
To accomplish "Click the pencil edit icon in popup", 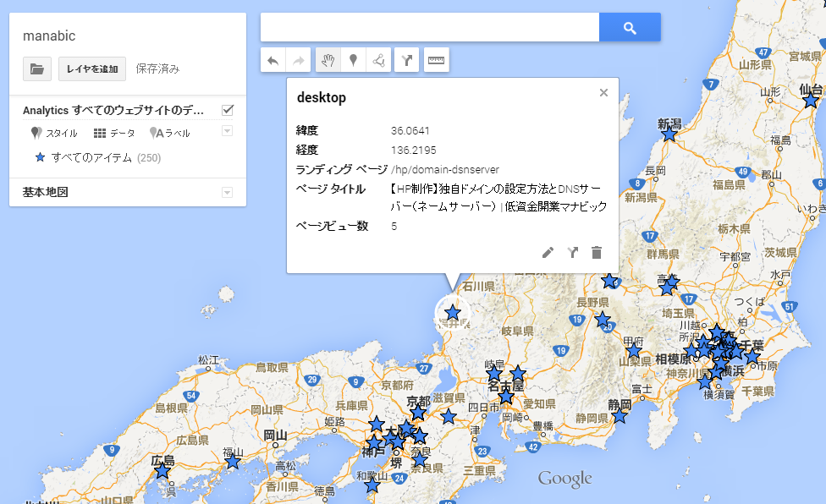I will point(548,253).
